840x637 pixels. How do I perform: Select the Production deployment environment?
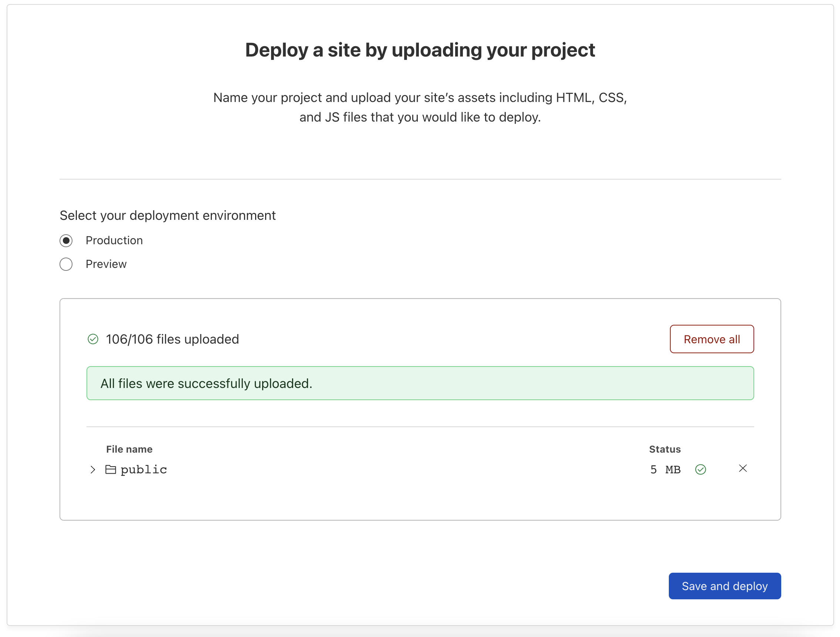[66, 240]
